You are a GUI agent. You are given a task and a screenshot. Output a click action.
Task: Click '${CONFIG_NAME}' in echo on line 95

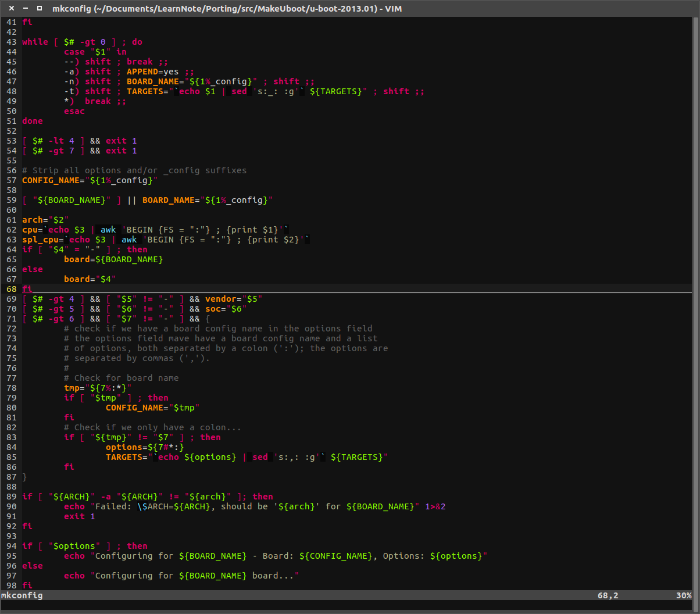point(336,556)
